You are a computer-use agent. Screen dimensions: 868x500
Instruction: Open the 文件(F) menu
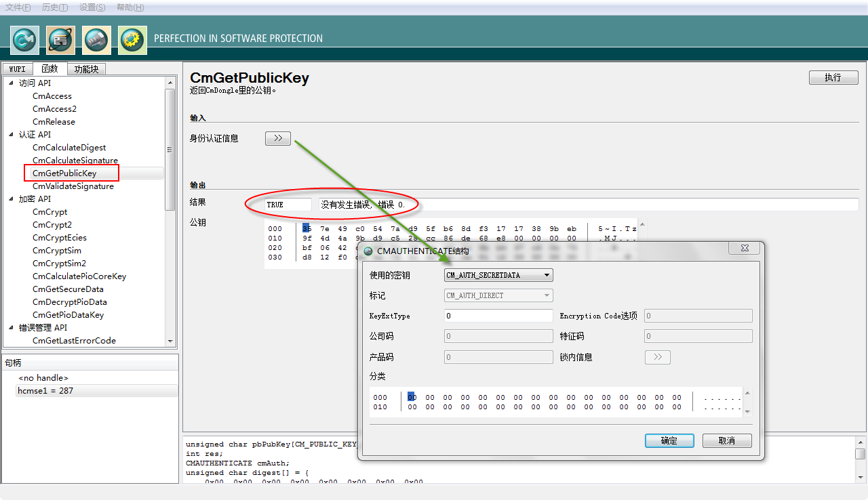(18, 7)
